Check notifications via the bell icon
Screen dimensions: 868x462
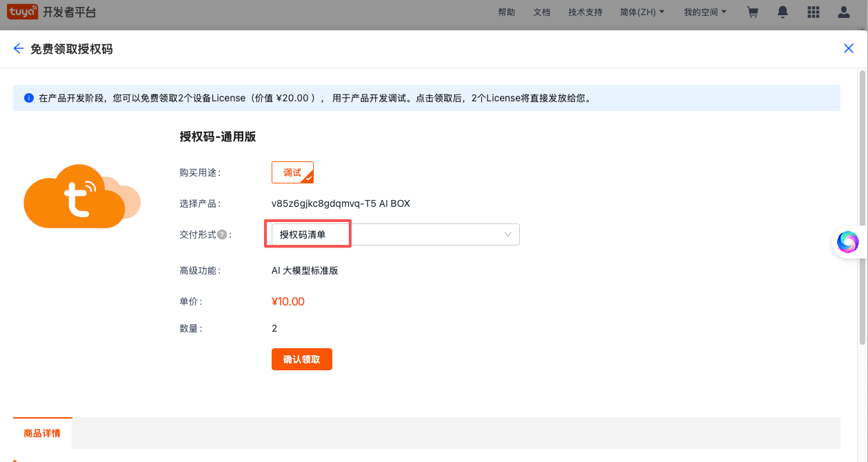click(783, 12)
